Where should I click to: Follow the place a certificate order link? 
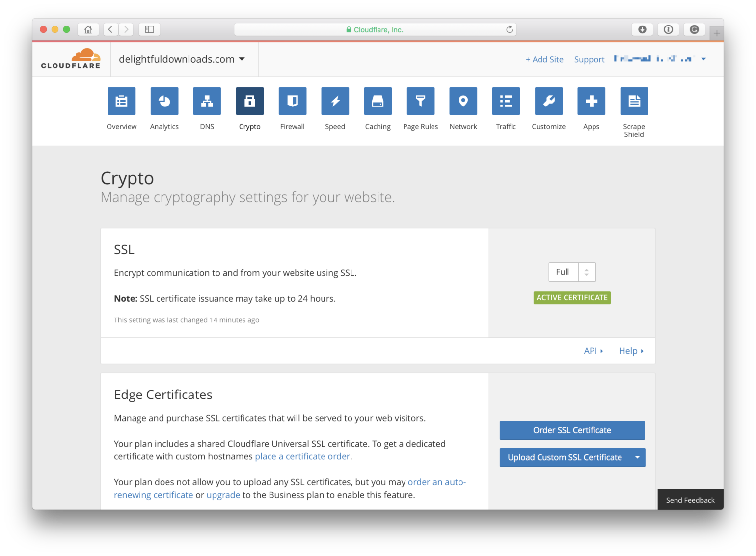(302, 456)
